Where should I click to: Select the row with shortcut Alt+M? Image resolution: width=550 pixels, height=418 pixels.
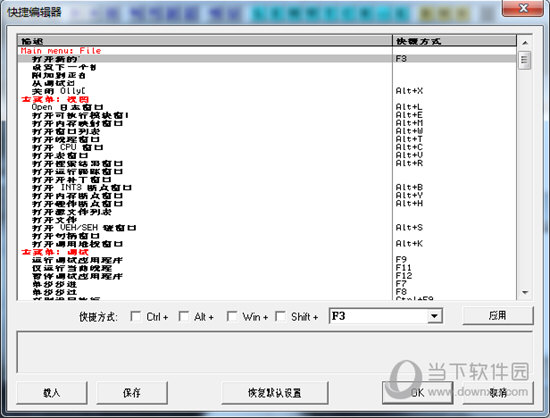267,123
